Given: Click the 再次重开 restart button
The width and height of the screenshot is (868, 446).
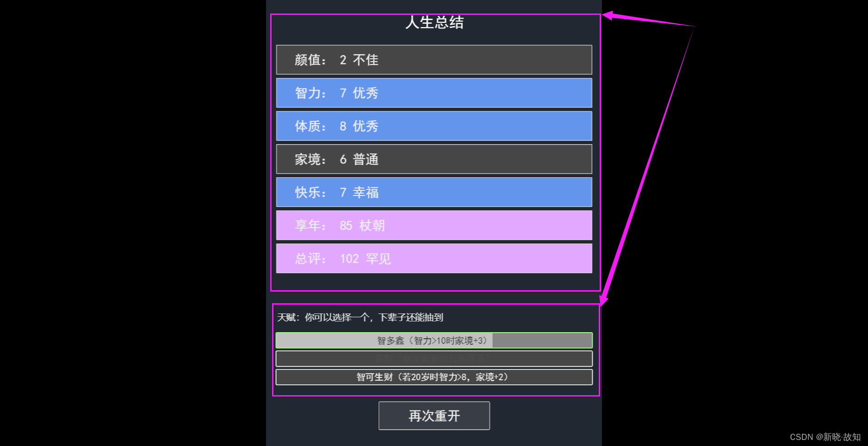Looking at the screenshot, I should click(x=434, y=416).
